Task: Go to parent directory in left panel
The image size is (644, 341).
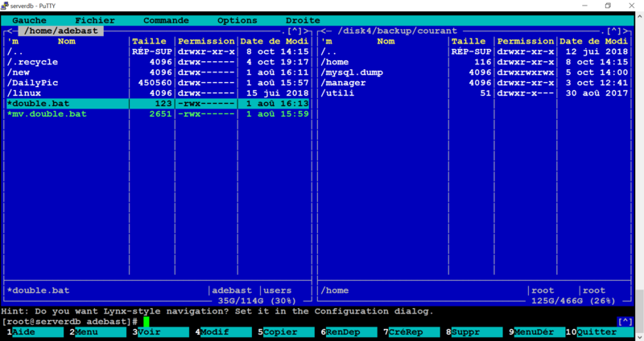Action: pyautogui.click(x=158, y=51)
